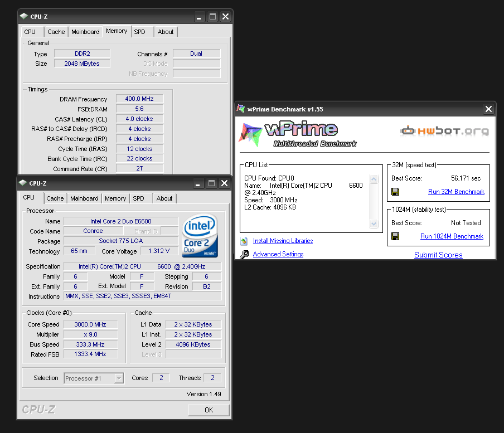Open About tab in front CPU-Z window

[x=164, y=198]
